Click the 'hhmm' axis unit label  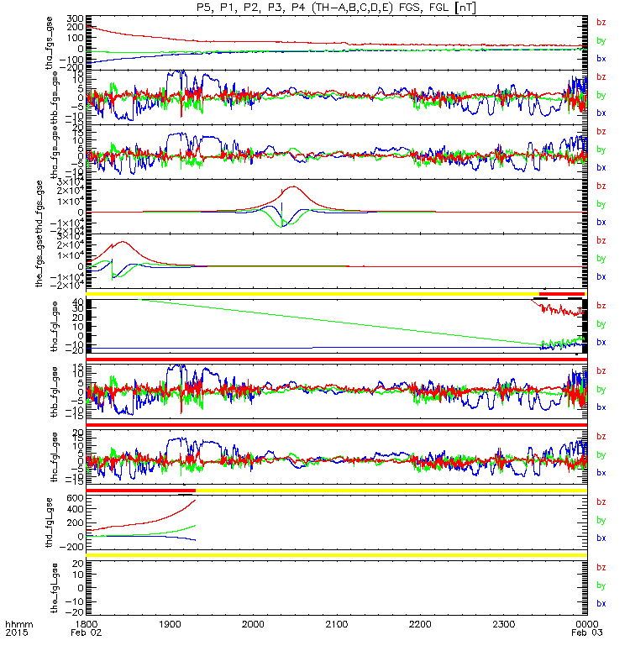(x=18, y=624)
